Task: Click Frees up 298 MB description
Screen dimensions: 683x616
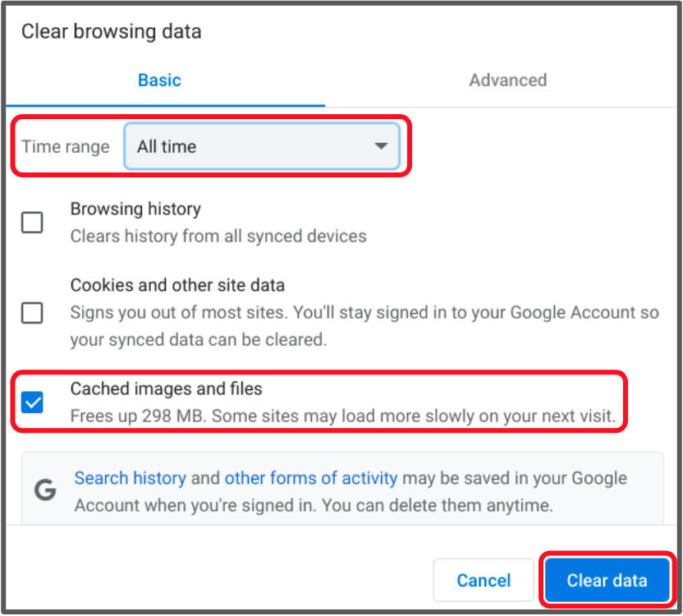Action: (x=343, y=416)
